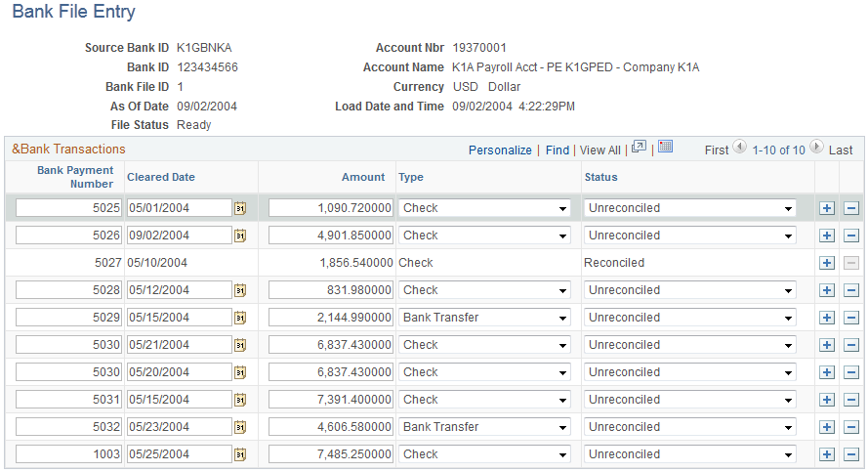Select the Reconciled status text for 5027
This screenshot has height=472, width=868.
click(x=614, y=263)
